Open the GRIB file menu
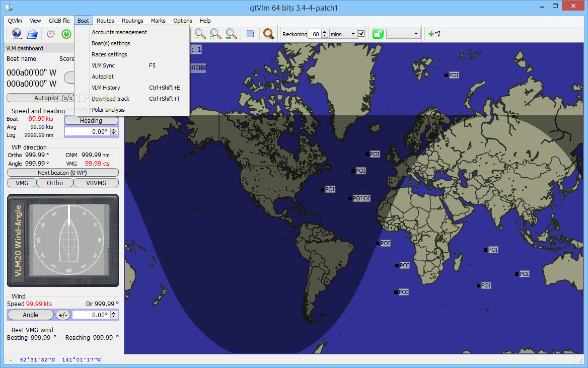 coord(59,21)
